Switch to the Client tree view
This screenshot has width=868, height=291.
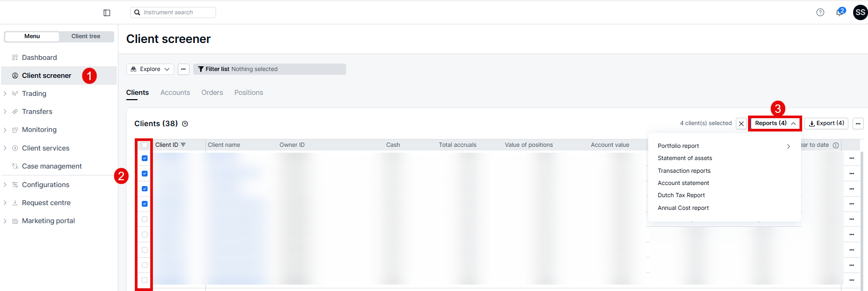[86, 37]
